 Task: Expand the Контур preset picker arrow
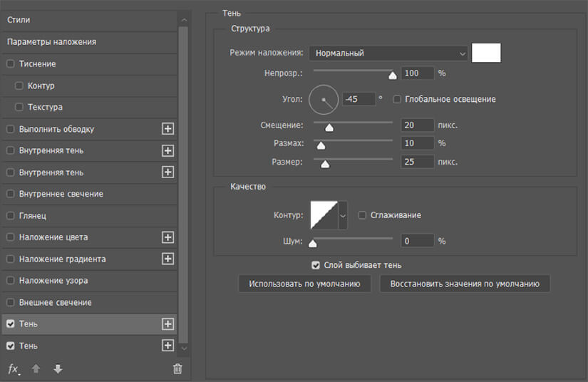pos(343,215)
